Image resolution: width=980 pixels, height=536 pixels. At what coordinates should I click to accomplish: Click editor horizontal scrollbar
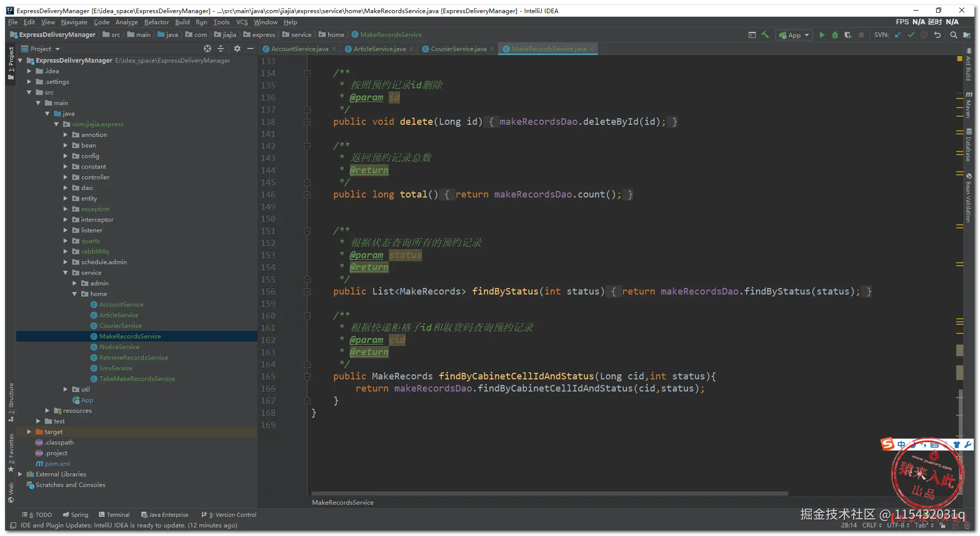point(549,494)
